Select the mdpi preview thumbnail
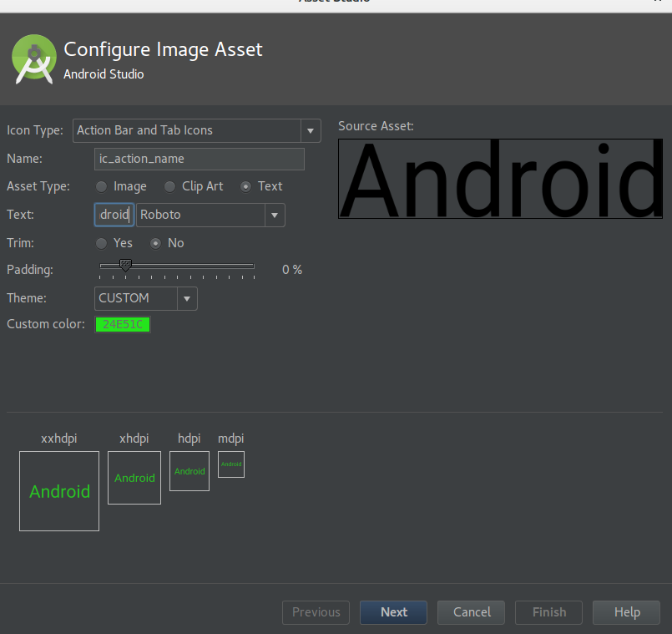The height and width of the screenshot is (634, 672). [x=231, y=464]
